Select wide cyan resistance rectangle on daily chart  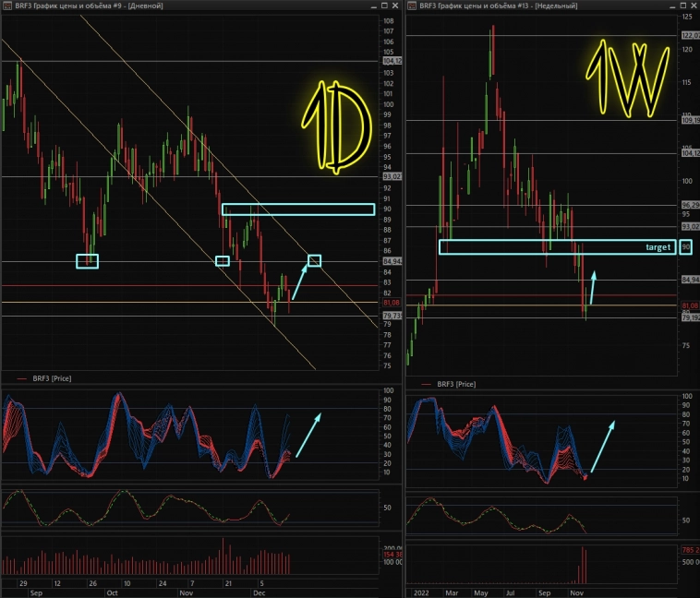(297, 209)
